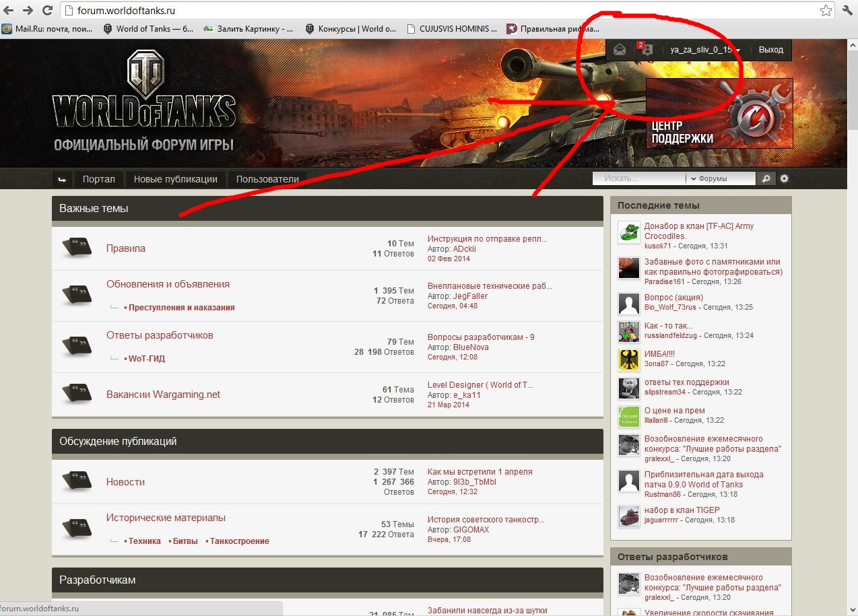Image resolution: width=858 pixels, height=616 pixels.
Task: Open the Новости forum
Action: pyautogui.click(x=125, y=482)
